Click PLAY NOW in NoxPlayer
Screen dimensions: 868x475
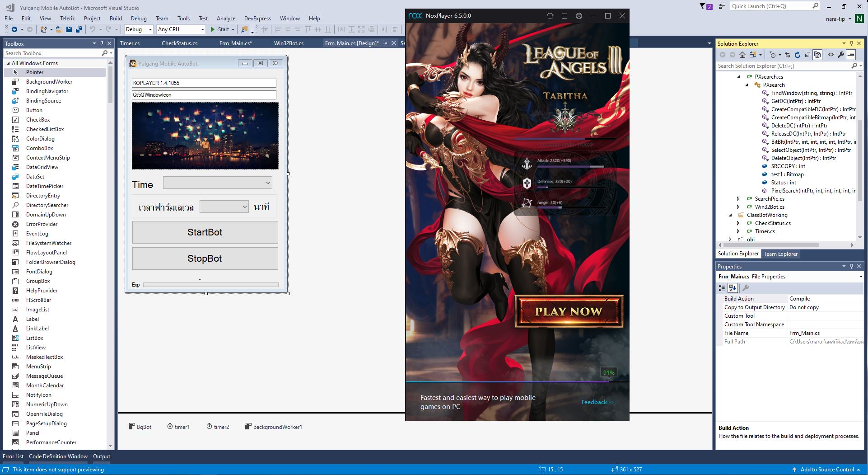(x=569, y=311)
